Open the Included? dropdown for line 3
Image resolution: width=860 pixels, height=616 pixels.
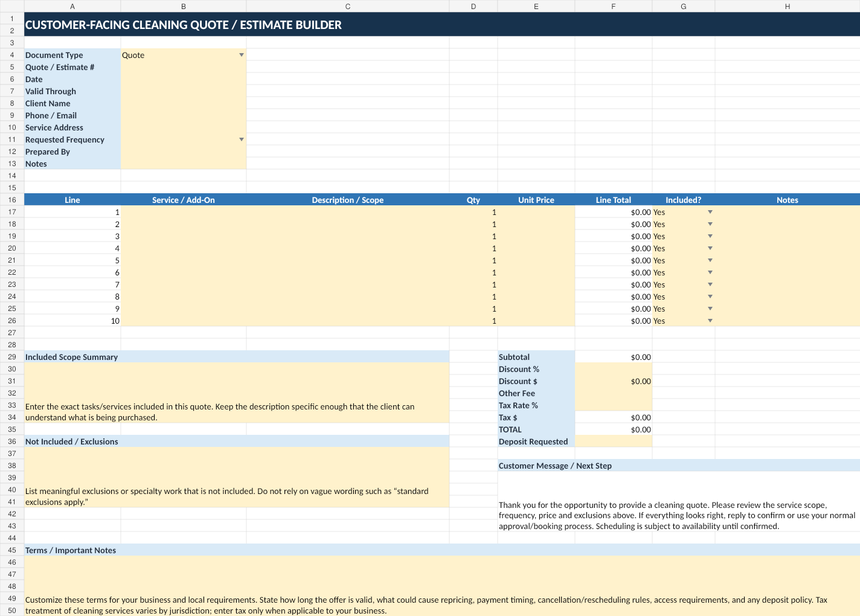coord(710,236)
